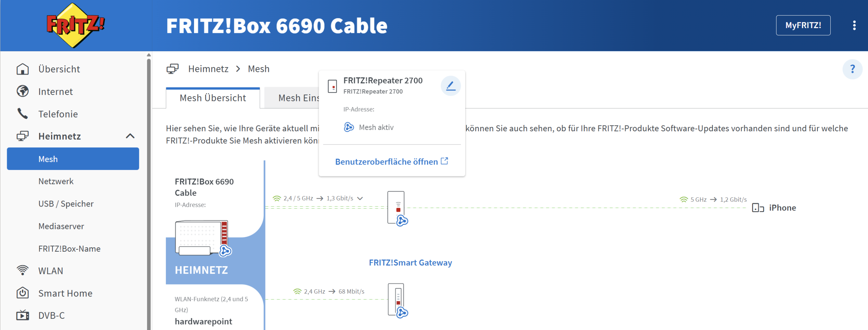Collapse the Heimnetz sidebar section
This screenshot has width=868, height=330.
(130, 136)
